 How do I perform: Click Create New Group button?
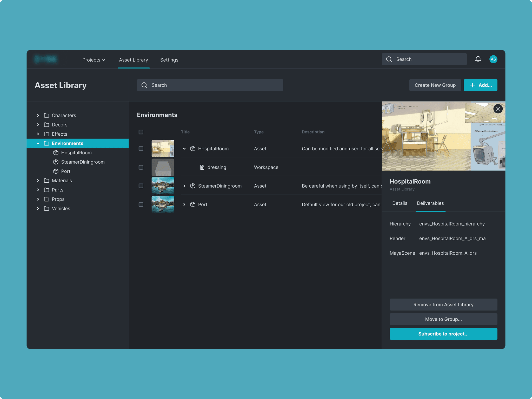435,85
